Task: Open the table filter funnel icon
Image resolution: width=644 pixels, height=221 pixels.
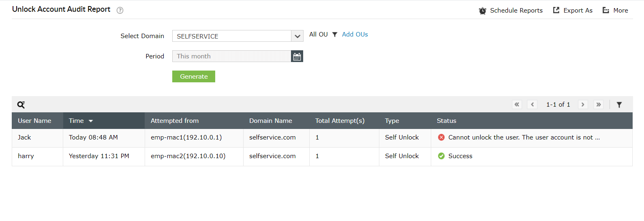Action: (619, 105)
